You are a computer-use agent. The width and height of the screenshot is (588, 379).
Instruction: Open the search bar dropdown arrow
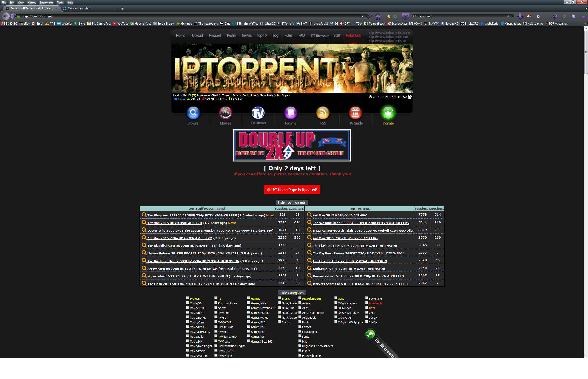[512, 16]
